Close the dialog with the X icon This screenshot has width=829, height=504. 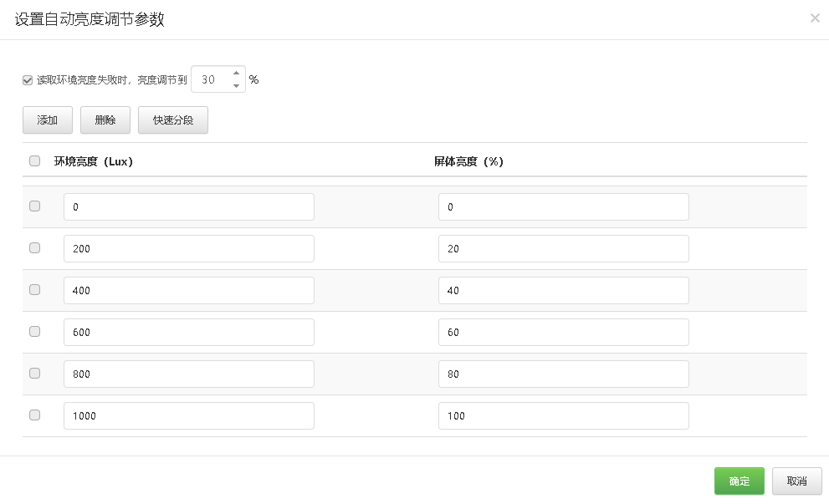tap(815, 18)
